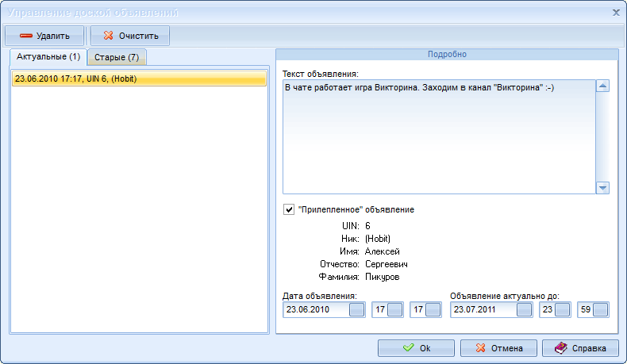Click the text area's scroll down arrow
This screenshot has height=364, width=627.
click(x=602, y=188)
